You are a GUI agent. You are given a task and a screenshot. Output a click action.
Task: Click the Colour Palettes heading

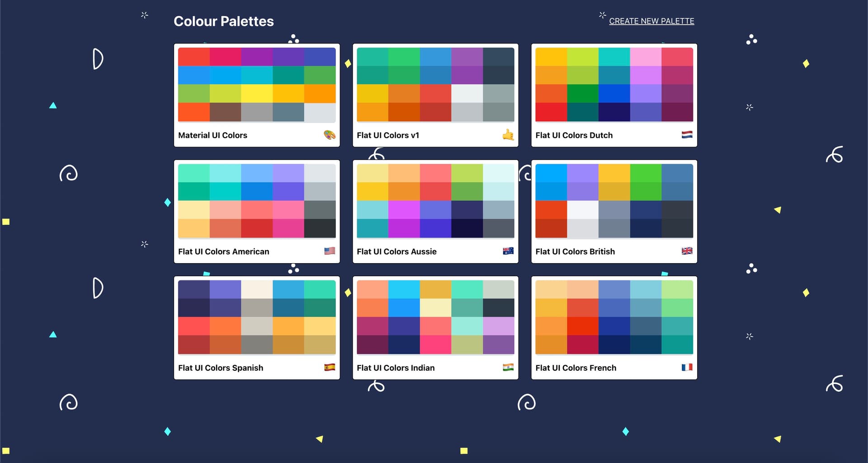[x=224, y=21]
